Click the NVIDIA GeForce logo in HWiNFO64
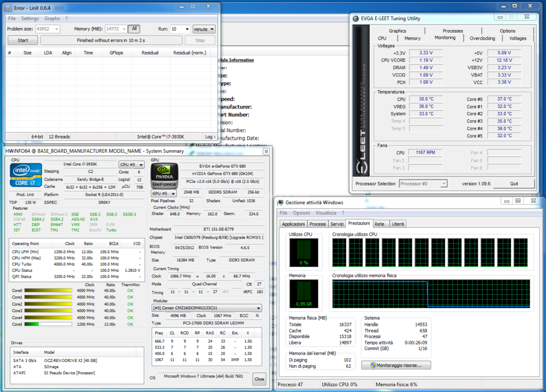This screenshot has width=546, height=392. [164, 176]
